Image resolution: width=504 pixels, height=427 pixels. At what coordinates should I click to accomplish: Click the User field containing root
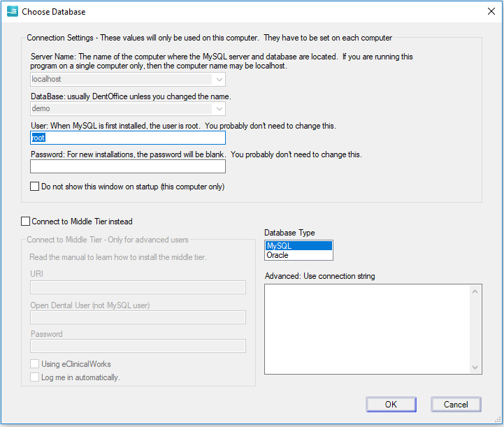coord(128,138)
